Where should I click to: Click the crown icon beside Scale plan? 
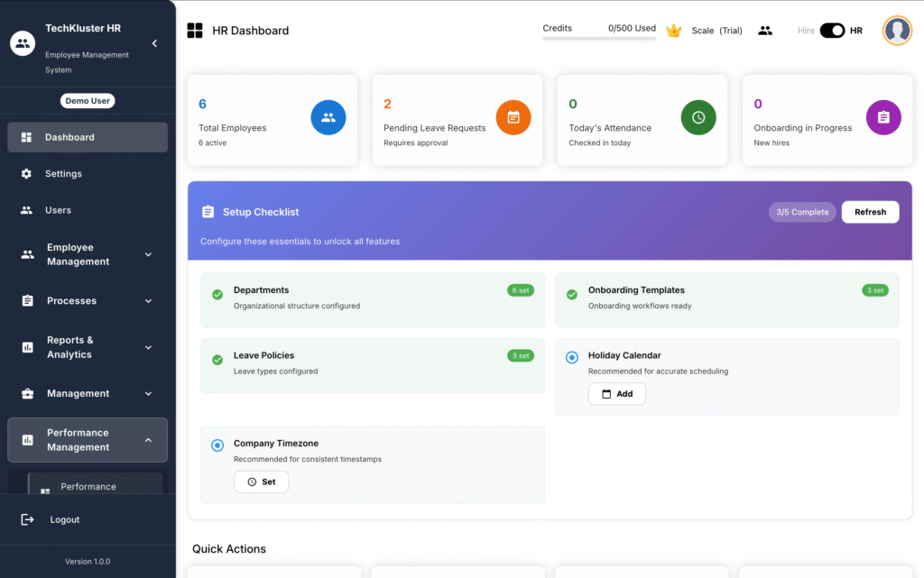(673, 31)
